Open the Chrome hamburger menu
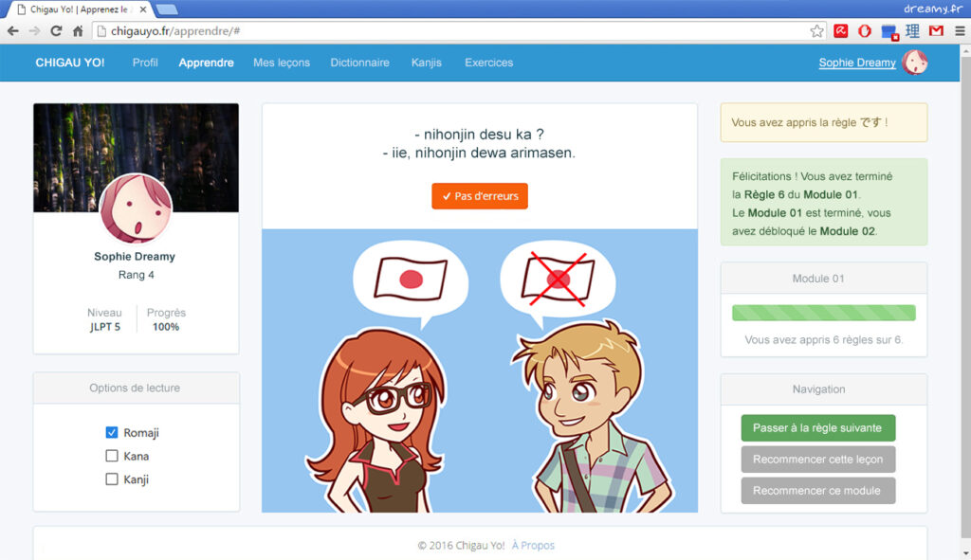This screenshot has width=971, height=560. 958,31
